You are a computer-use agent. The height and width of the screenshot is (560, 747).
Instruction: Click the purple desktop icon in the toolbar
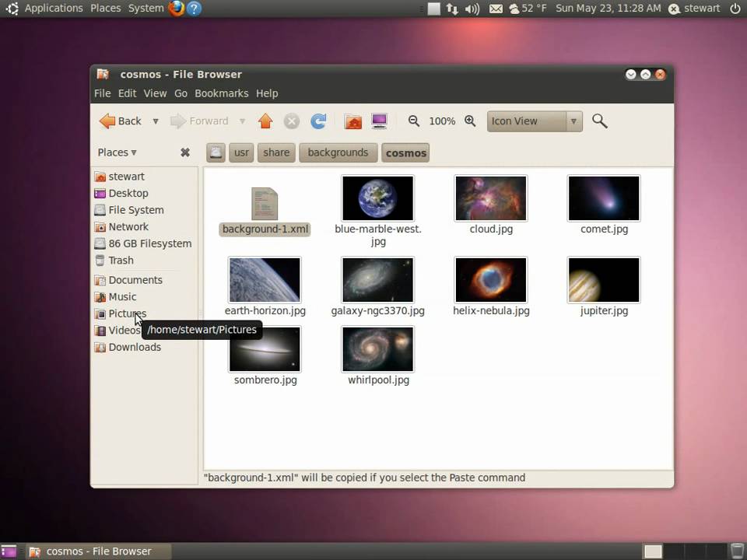click(x=379, y=121)
